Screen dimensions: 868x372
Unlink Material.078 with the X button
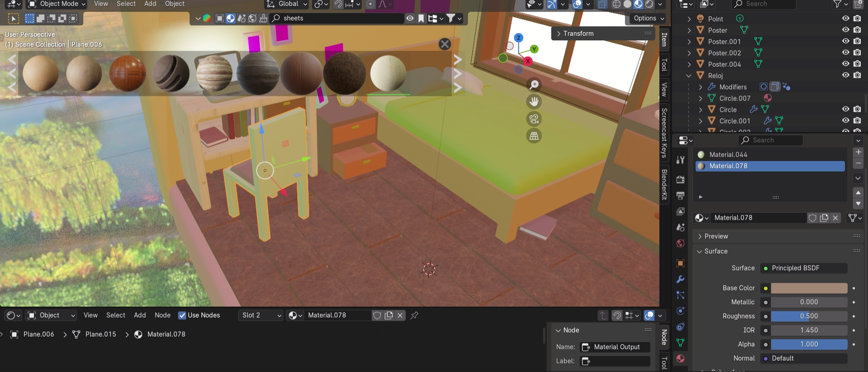pyautogui.click(x=835, y=218)
